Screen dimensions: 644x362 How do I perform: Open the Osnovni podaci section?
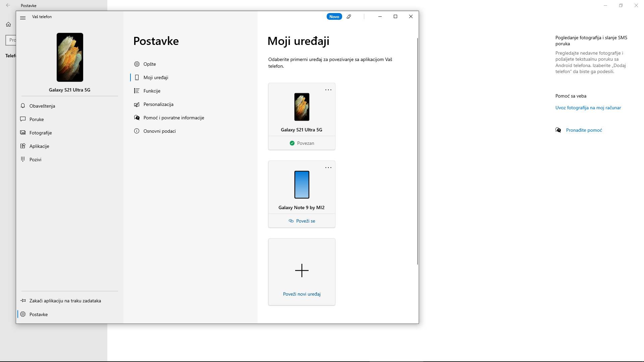coord(159,131)
